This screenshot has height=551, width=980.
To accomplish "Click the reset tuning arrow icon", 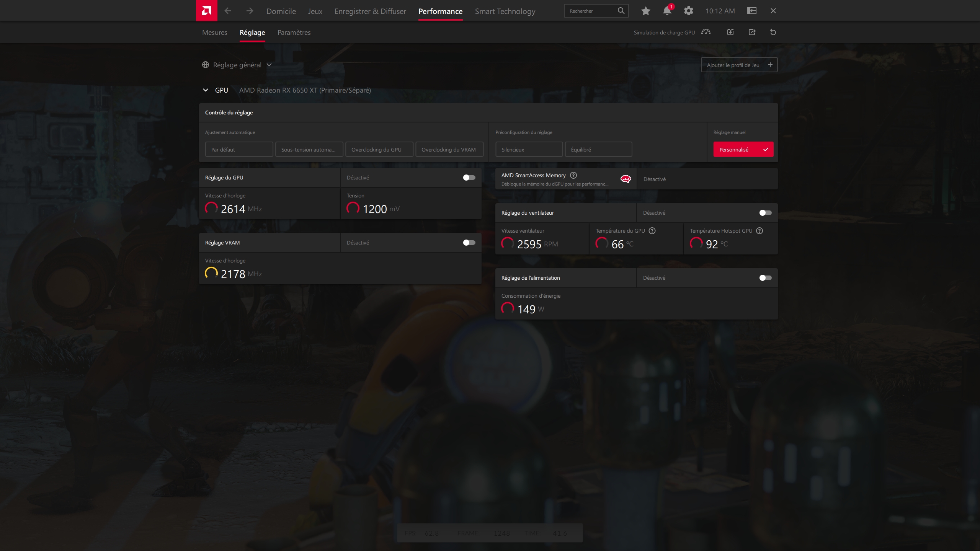I will [x=773, y=32].
